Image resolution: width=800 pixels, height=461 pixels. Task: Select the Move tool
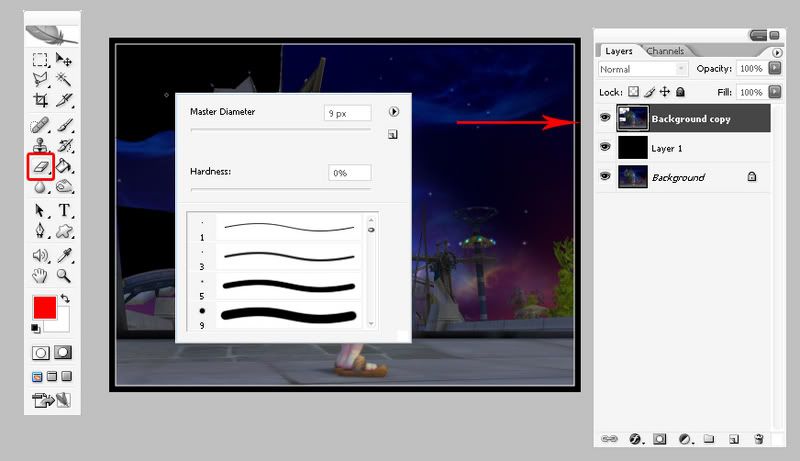point(64,60)
